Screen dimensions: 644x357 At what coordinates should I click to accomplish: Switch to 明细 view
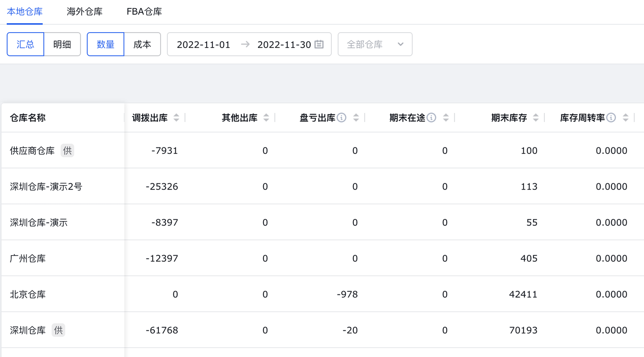coord(62,44)
